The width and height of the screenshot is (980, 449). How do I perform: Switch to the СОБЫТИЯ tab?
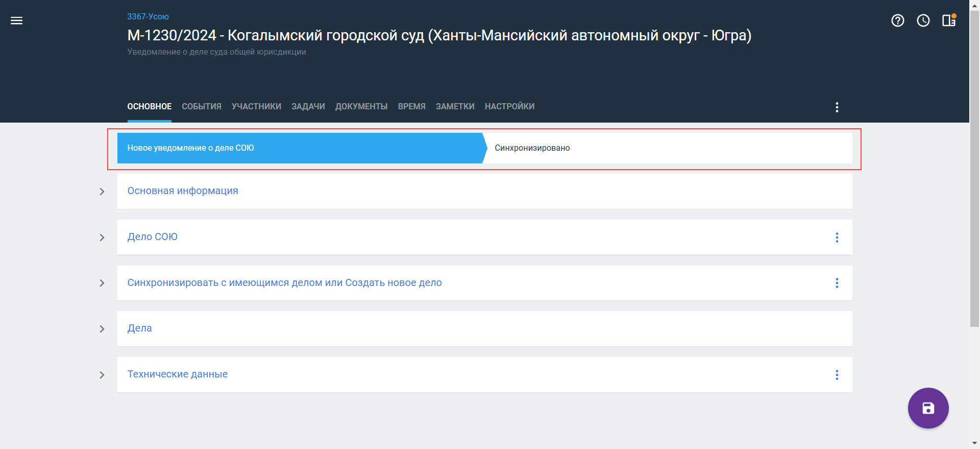(x=202, y=106)
